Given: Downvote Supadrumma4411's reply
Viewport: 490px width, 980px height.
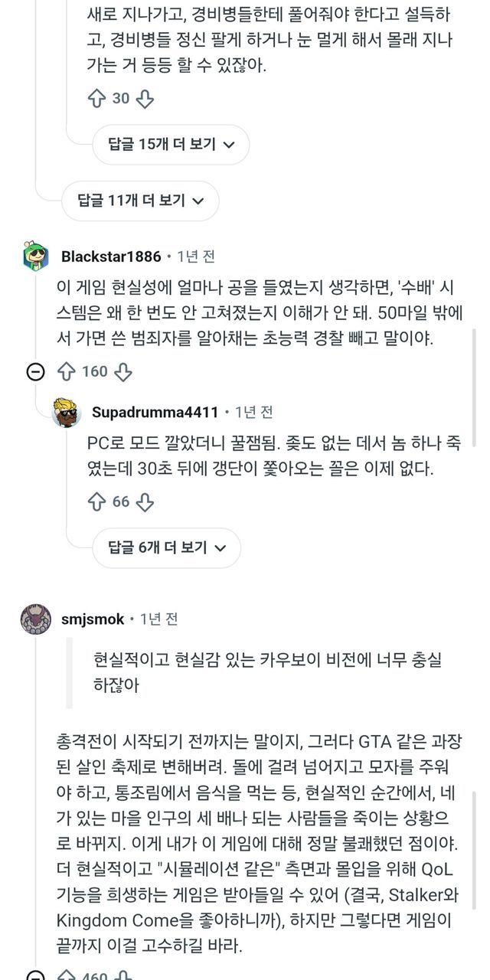Looking at the screenshot, I should point(145,501).
